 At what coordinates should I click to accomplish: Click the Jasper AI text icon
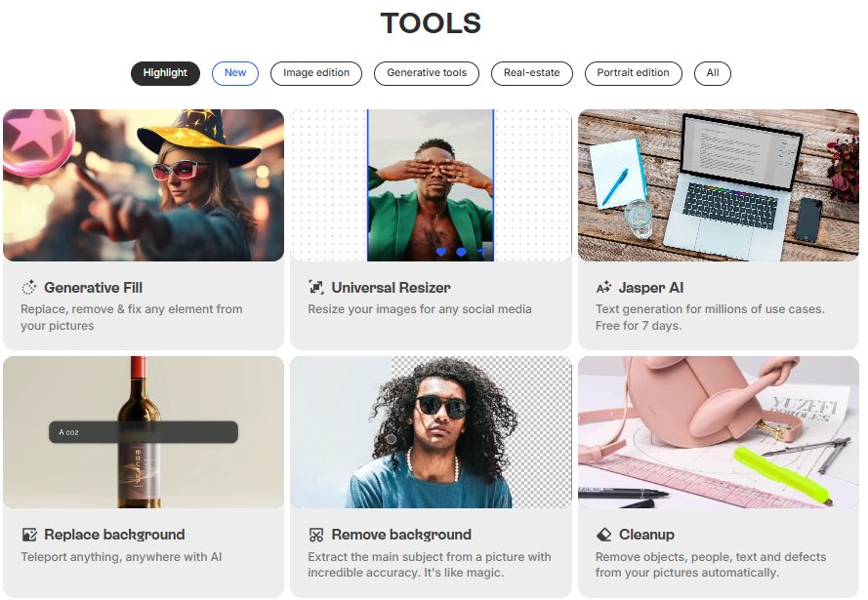pos(603,288)
